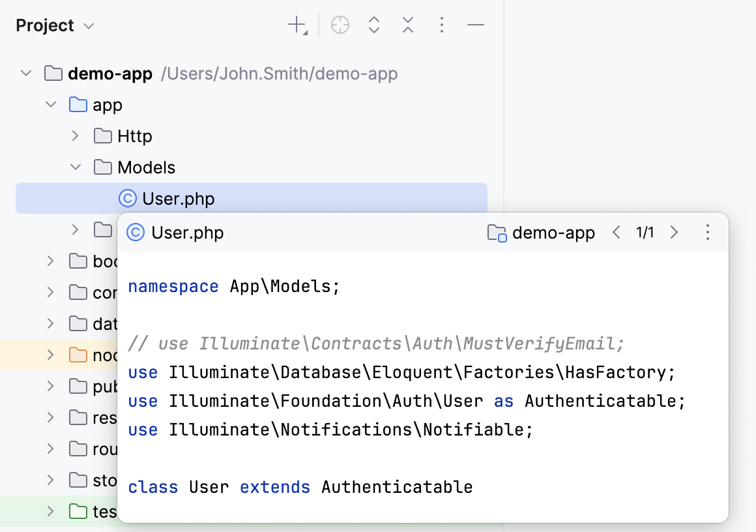Click the class icon beside User.php popup title
The width and height of the screenshot is (756, 532).
click(135, 232)
